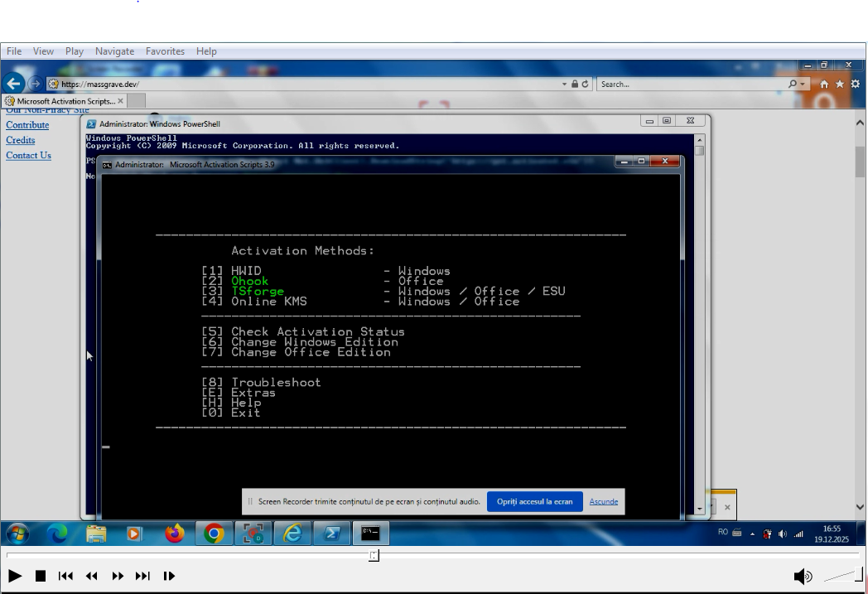Open Internet Explorer settings via gear icon
The height and width of the screenshot is (594, 868).
855,84
